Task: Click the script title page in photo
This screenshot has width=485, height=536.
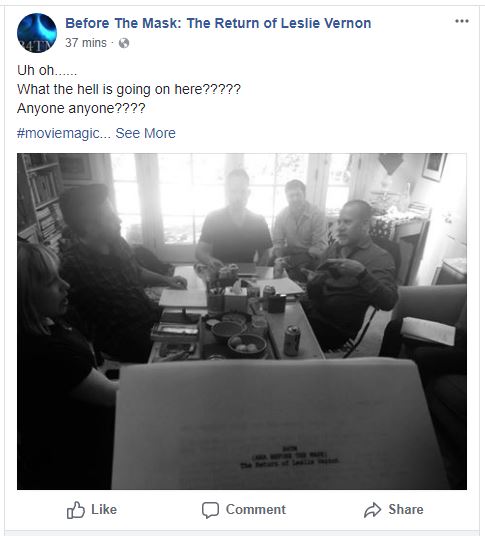Action: click(x=279, y=424)
